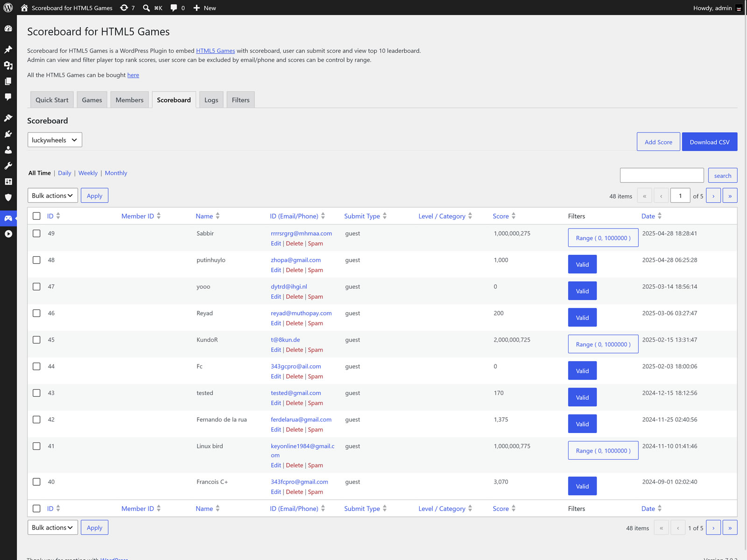Image resolution: width=747 pixels, height=560 pixels.
Task: Open the Appearance brush icon in the sidebar
Action: (8, 118)
